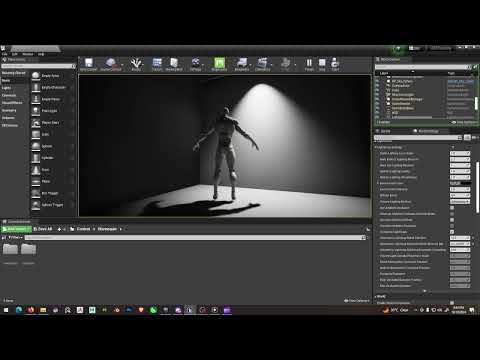Toggle the Visualize Material Diffuse checkbox

(x=452, y=220)
